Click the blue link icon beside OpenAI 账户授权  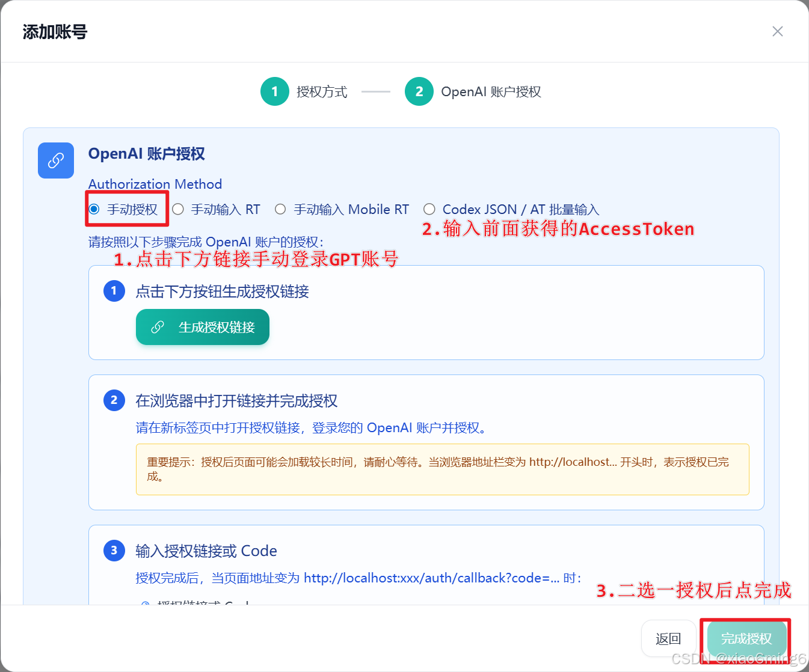[56, 160]
